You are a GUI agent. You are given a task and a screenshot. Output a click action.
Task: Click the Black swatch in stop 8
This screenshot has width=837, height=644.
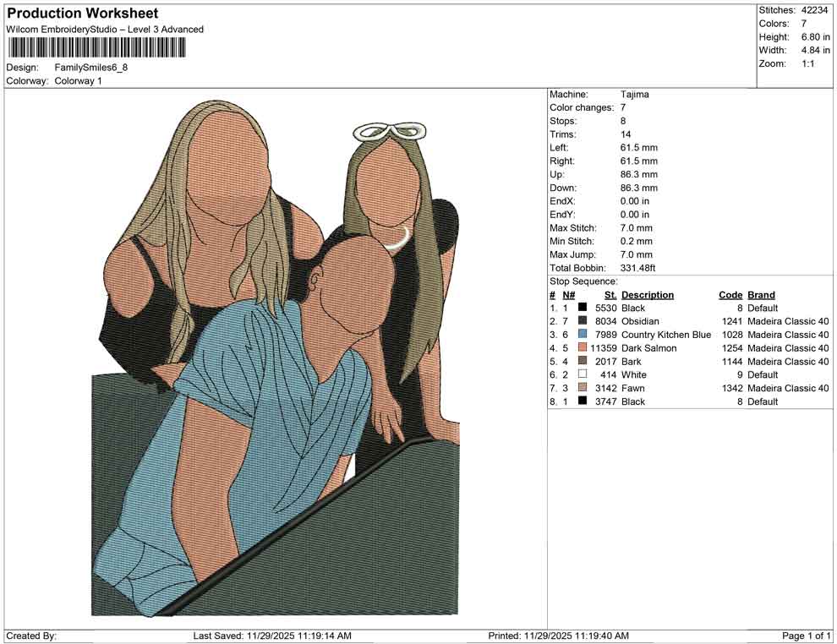click(583, 401)
